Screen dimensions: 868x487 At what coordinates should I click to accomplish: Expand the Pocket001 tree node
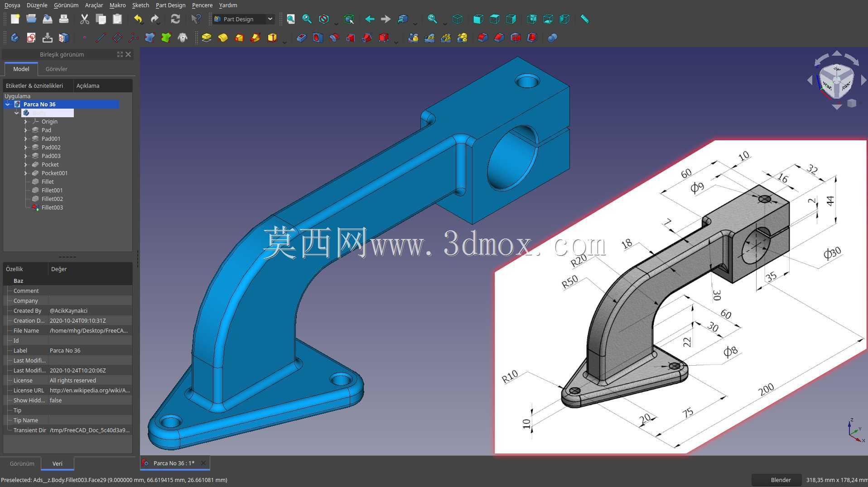[25, 173]
